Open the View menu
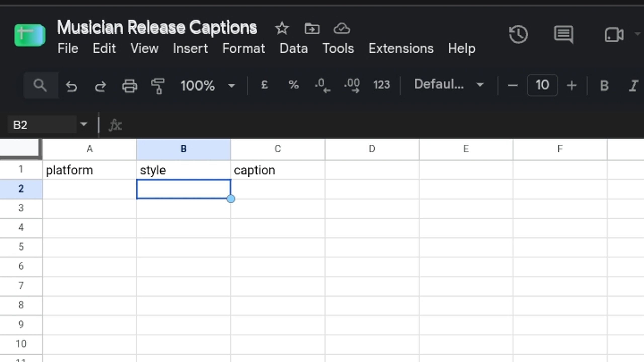 (x=144, y=48)
